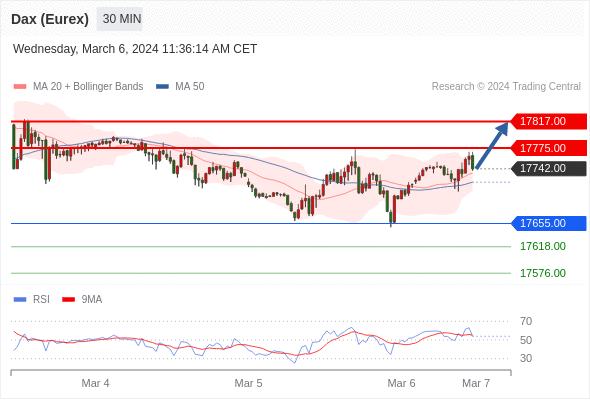Click the RSI 70 level label

pos(526,321)
